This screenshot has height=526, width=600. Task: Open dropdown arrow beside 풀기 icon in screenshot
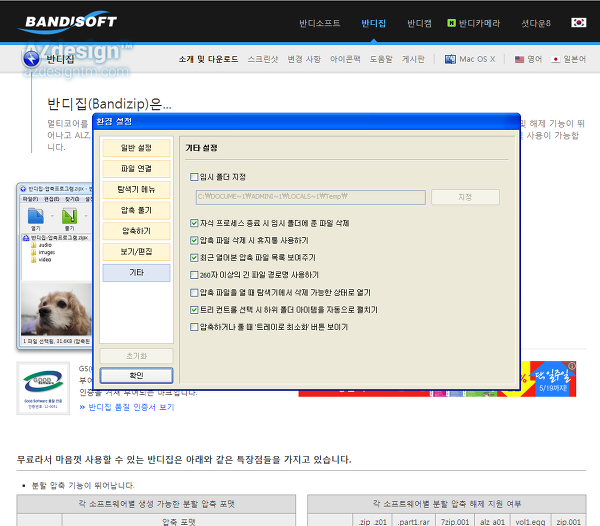tap(86, 216)
